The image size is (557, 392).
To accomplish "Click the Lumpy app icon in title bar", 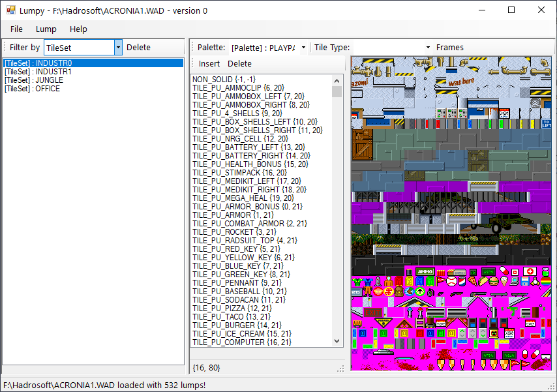I will click(11, 10).
